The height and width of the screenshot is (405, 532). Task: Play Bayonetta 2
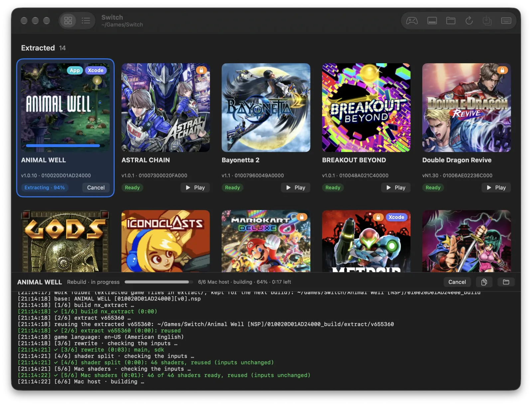tap(296, 188)
